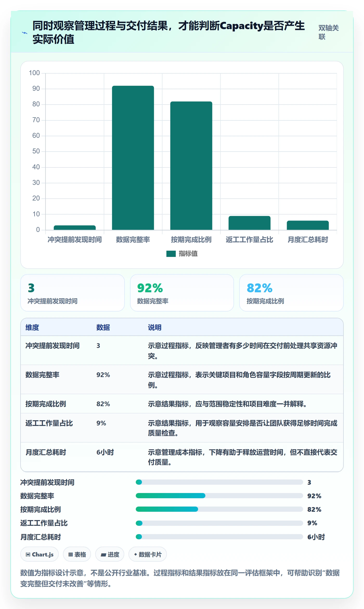Select the data card showing 3
The image size is (364, 609).
coord(73,293)
